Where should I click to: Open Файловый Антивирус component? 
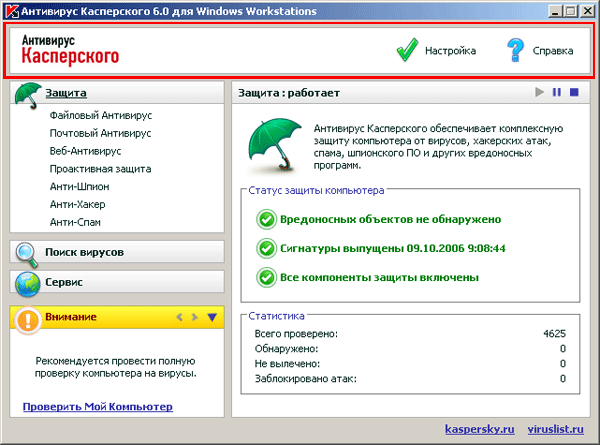click(101, 115)
